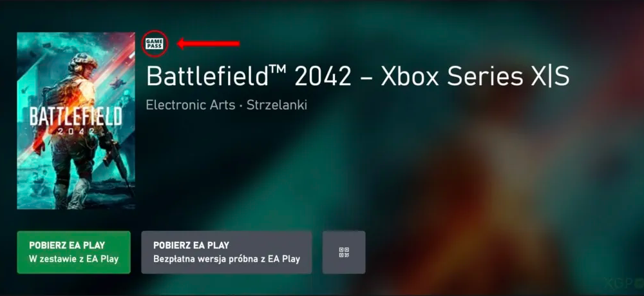Click the BATTLEFIELD logo text on cover
This screenshot has height=296, width=644.
(76, 117)
